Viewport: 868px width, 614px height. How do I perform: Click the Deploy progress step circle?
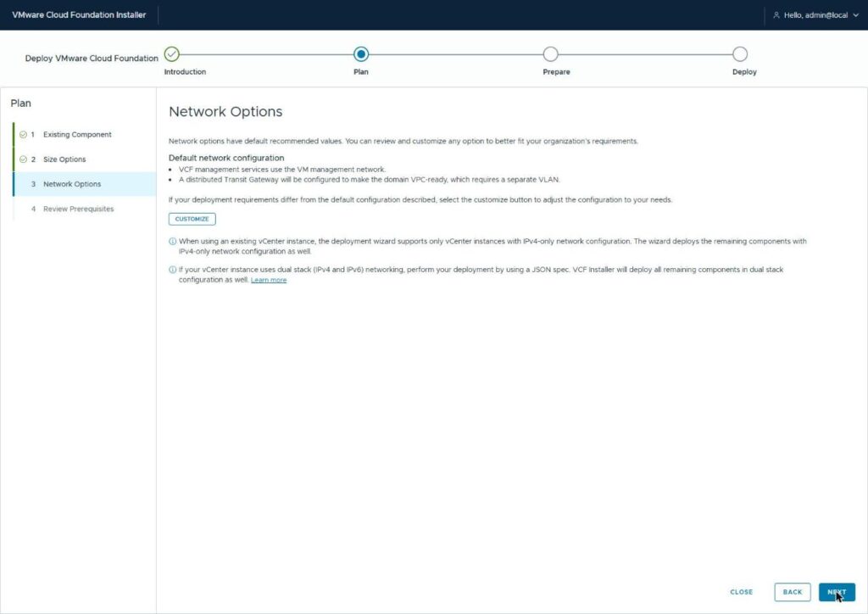[739, 54]
